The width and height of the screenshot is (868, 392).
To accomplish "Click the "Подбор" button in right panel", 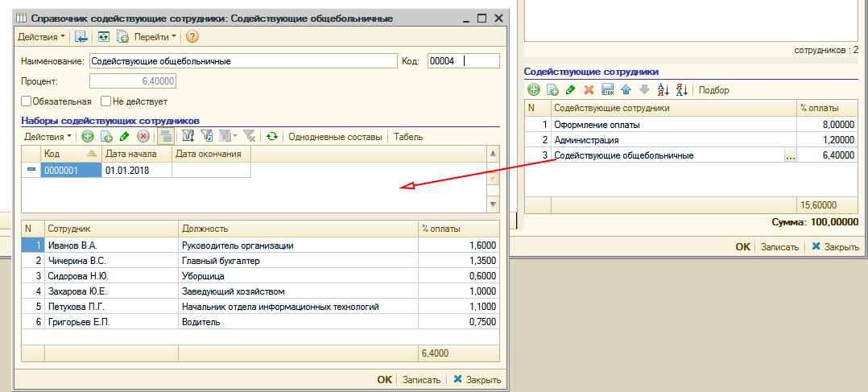I will click(x=714, y=90).
